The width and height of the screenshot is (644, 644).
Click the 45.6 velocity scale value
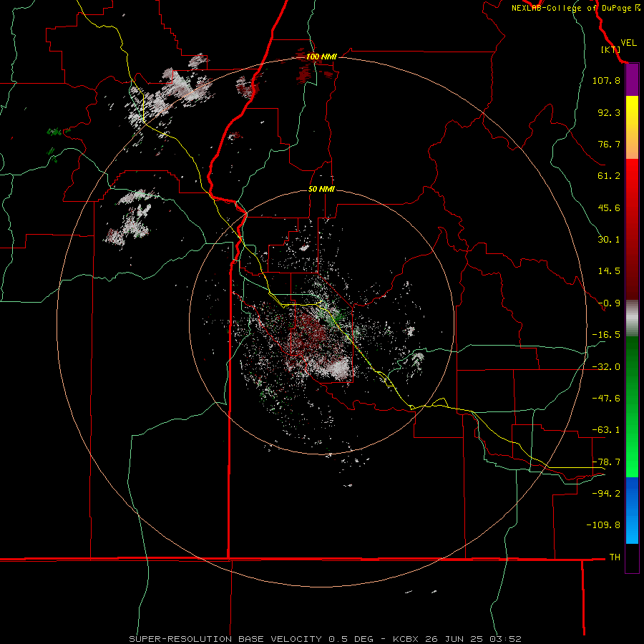click(x=609, y=208)
